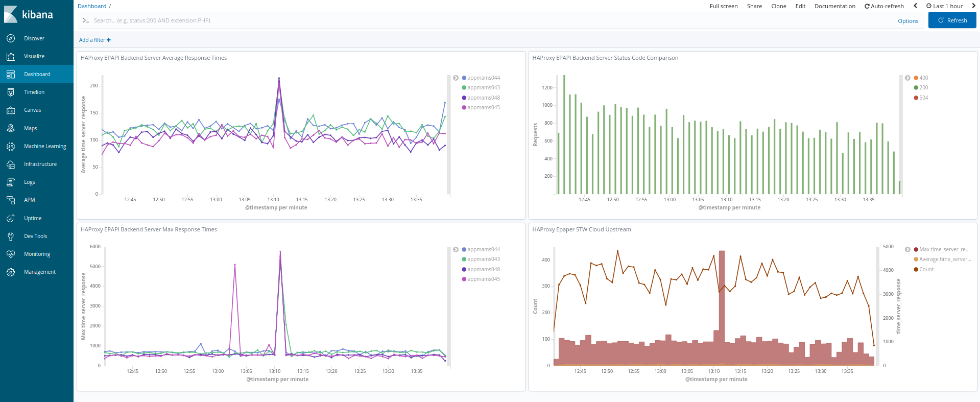Toggle appmams044 series in Average Response legend
This screenshot has height=402, width=980.
coord(483,78)
